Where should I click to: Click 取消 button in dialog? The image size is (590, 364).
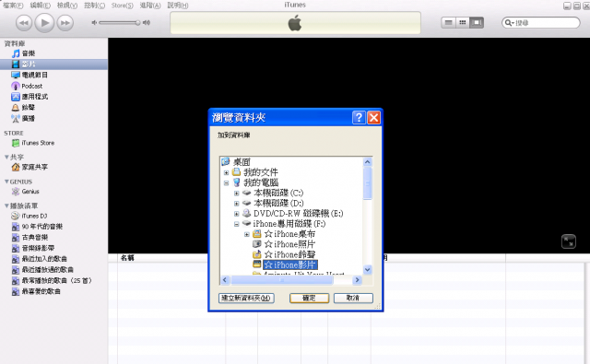coord(353,299)
